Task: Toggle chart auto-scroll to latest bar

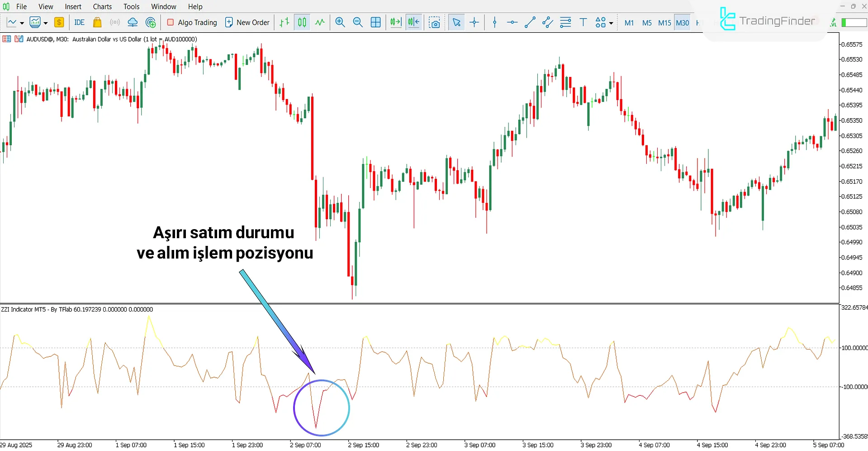Action: [396, 22]
